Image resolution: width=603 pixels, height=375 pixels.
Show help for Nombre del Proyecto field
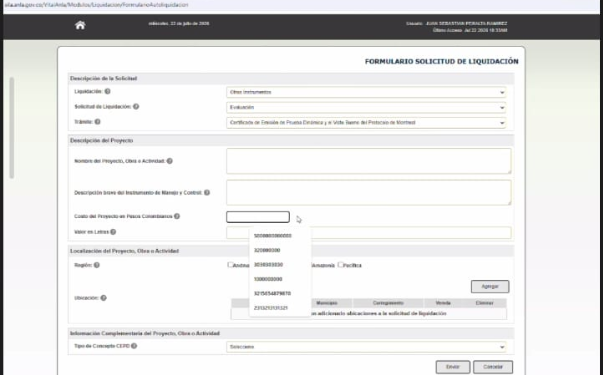170,161
